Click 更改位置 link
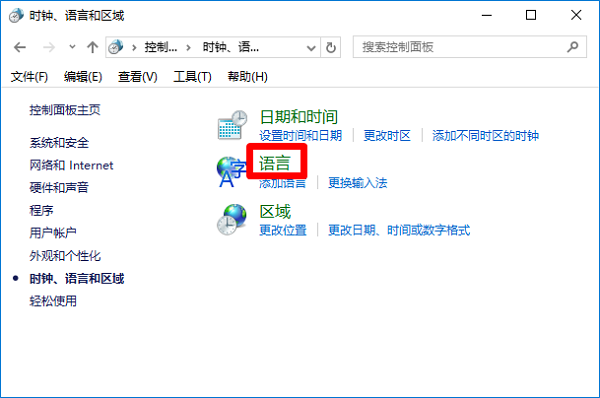Viewport: 600px width, 398px height. (x=283, y=231)
